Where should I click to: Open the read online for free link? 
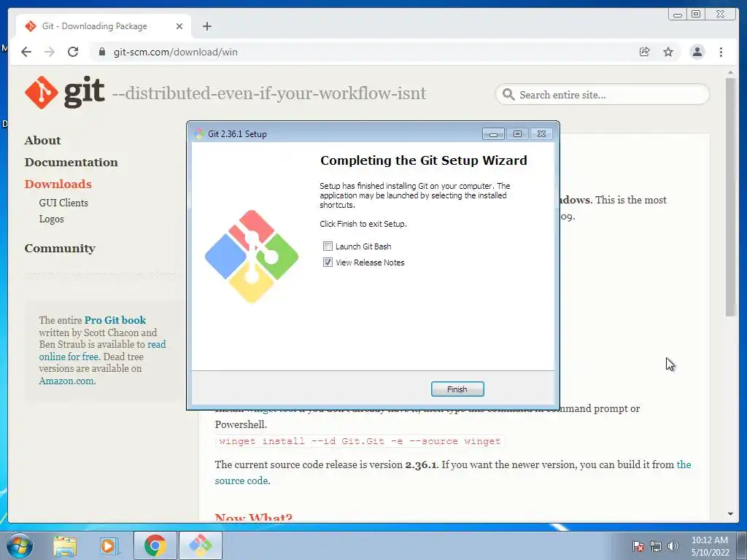pyautogui.click(x=102, y=351)
